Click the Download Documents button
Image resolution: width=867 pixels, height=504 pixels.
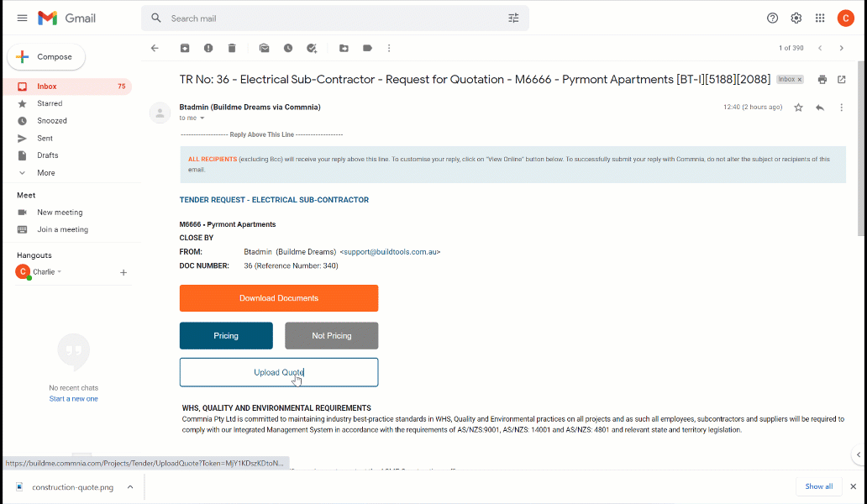click(x=279, y=298)
